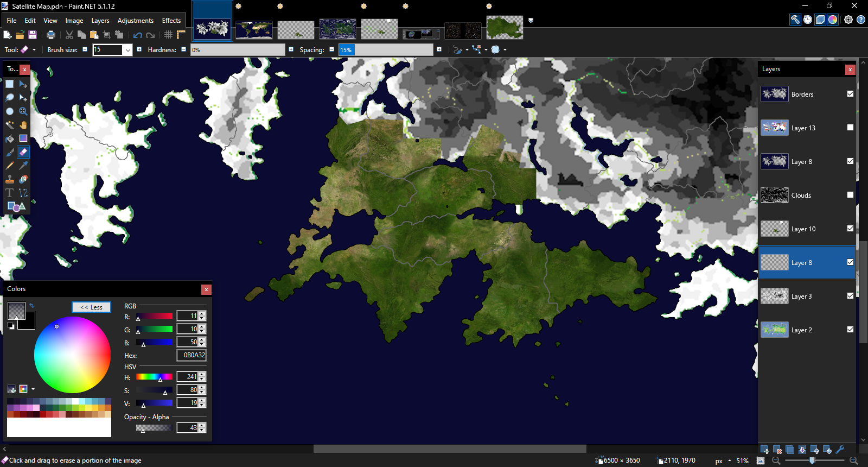Open the brush size dropdown
This screenshot has height=467, width=868.
[x=128, y=50]
